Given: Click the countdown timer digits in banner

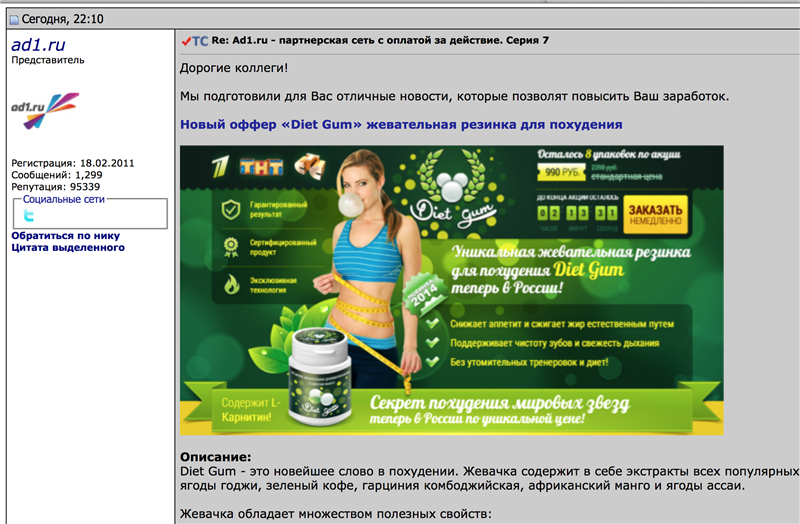Looking at the screenshot, I should pyautogui.click(x=577, y=213).
